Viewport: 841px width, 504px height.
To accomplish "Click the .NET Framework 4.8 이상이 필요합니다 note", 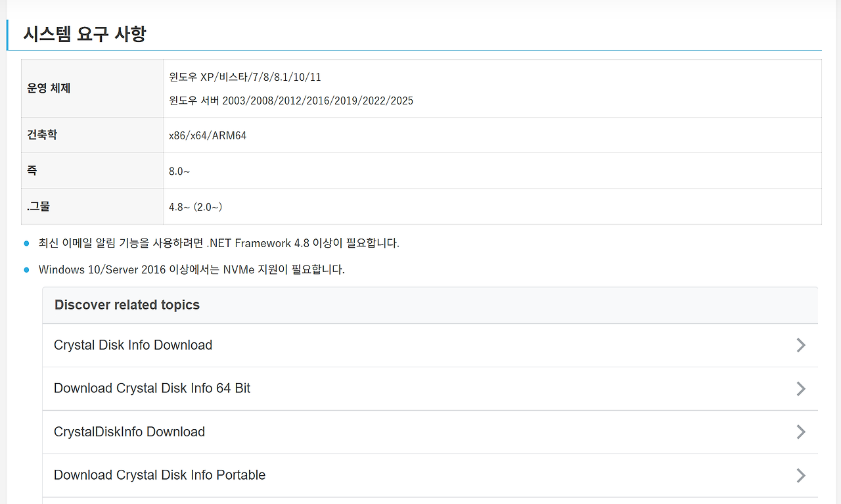I will [219, 243].
